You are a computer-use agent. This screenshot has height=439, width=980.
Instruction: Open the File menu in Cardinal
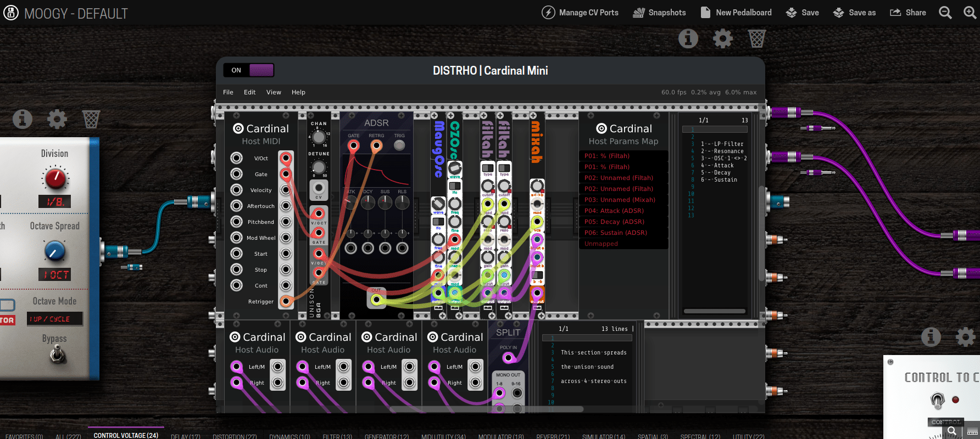click(228, 92)
